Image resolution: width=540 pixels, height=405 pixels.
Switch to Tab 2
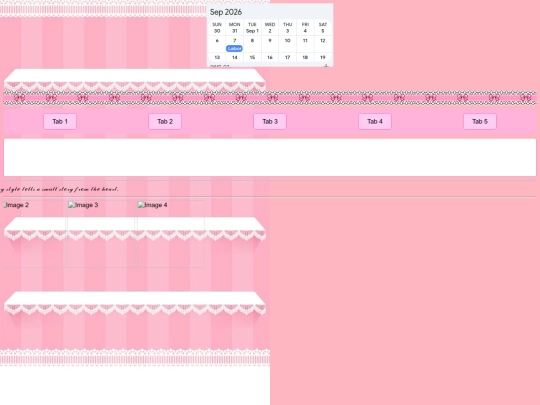[x=165, y=122]
